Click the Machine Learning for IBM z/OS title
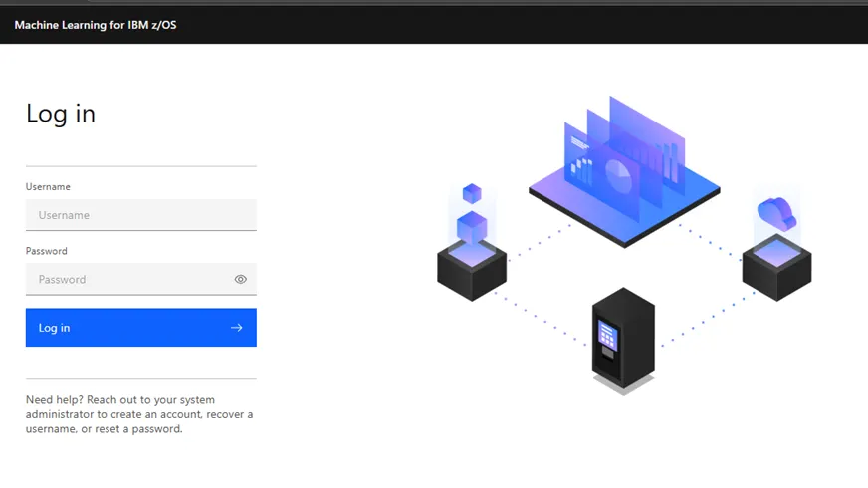 pyautogui.click(x=96, y=25)
